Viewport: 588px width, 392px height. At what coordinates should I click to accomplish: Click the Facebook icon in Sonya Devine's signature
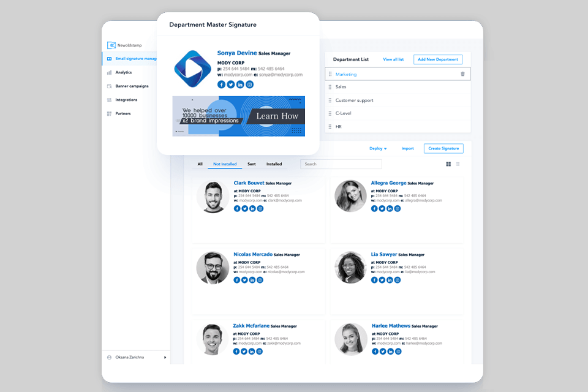click(221, 85)
